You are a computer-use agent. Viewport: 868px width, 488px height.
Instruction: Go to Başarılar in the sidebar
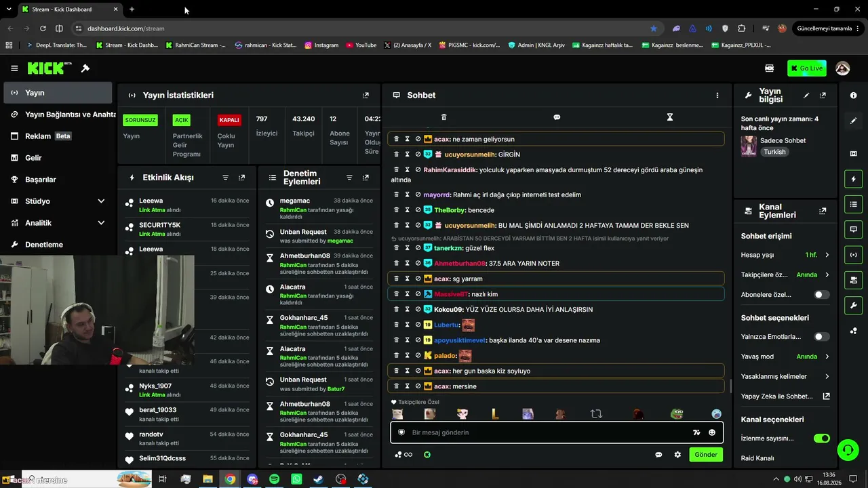tap(57, 180)
